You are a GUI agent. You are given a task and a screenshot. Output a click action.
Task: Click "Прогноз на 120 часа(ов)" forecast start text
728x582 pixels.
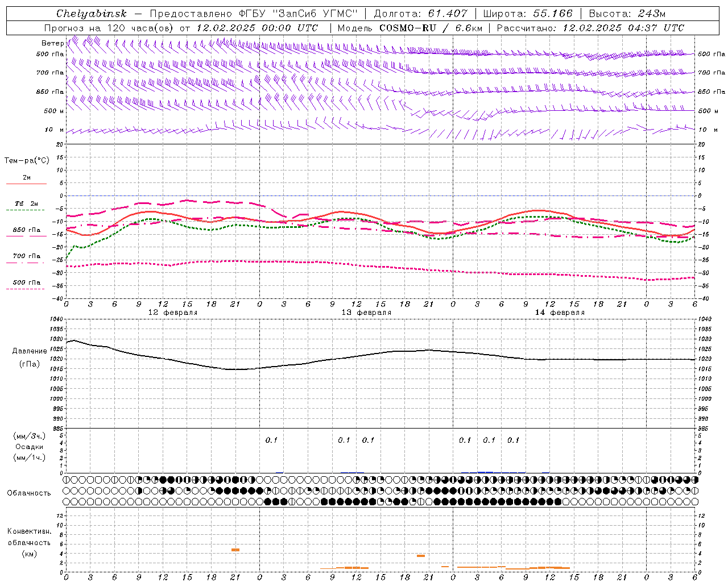click(x=110, y=28)
